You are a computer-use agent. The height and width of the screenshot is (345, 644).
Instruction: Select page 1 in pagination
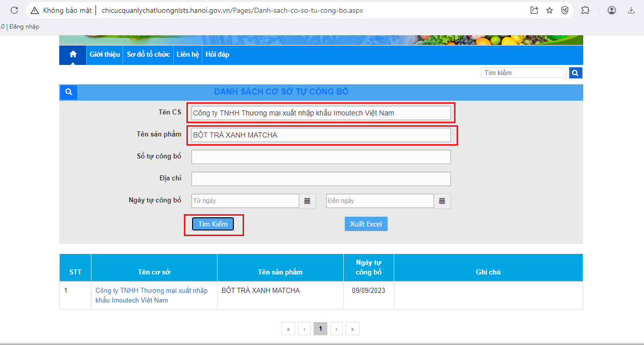320,329
